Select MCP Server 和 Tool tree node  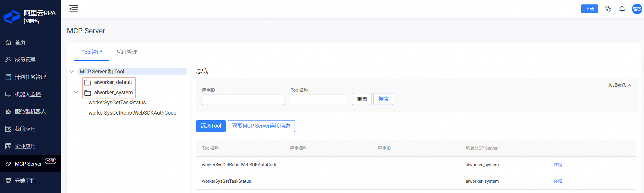132,72
